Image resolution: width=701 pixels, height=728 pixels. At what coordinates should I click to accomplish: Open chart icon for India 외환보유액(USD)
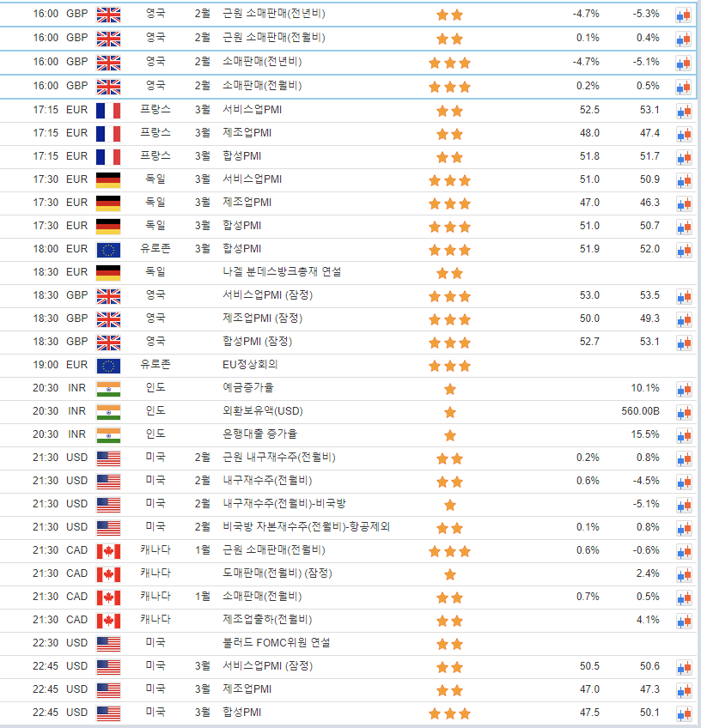point(683,411)
